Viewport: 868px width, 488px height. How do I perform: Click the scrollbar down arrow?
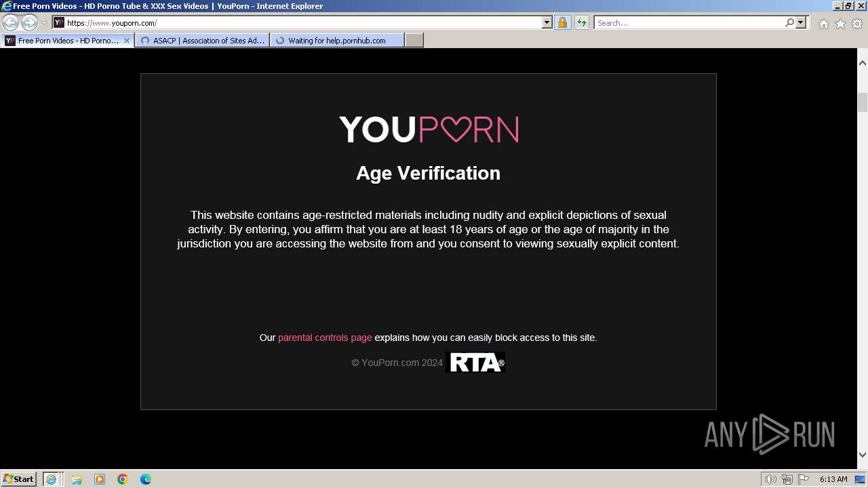coord(863,455)
